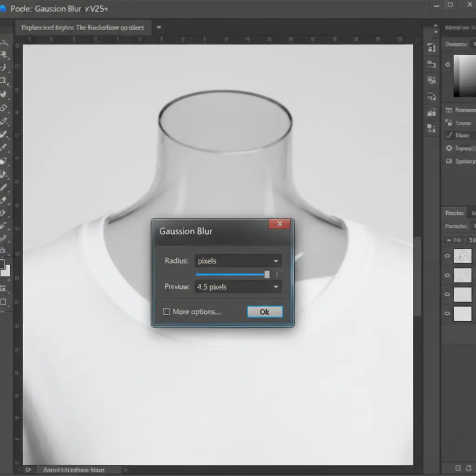Image resolution: width=476 pixels, height=476 pixels.
Task: Select the layers panel tab header
Action: point(455,213)
